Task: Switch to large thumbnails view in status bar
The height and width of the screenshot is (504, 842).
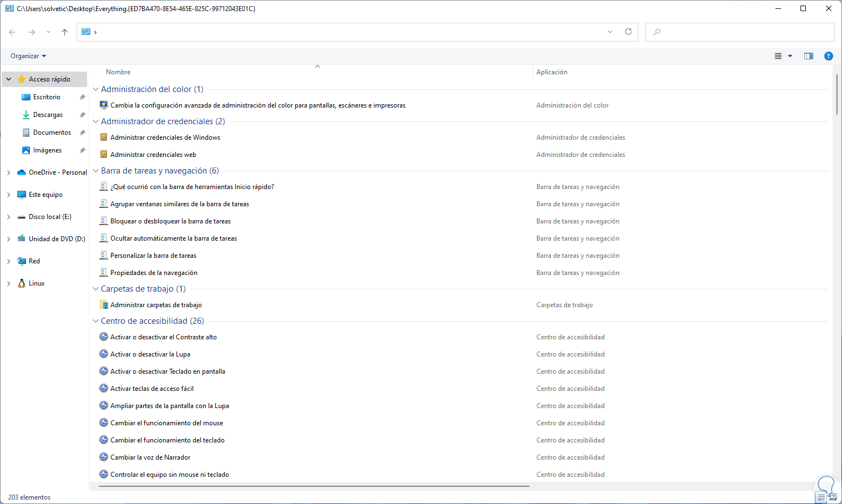Action: point(833,497)
